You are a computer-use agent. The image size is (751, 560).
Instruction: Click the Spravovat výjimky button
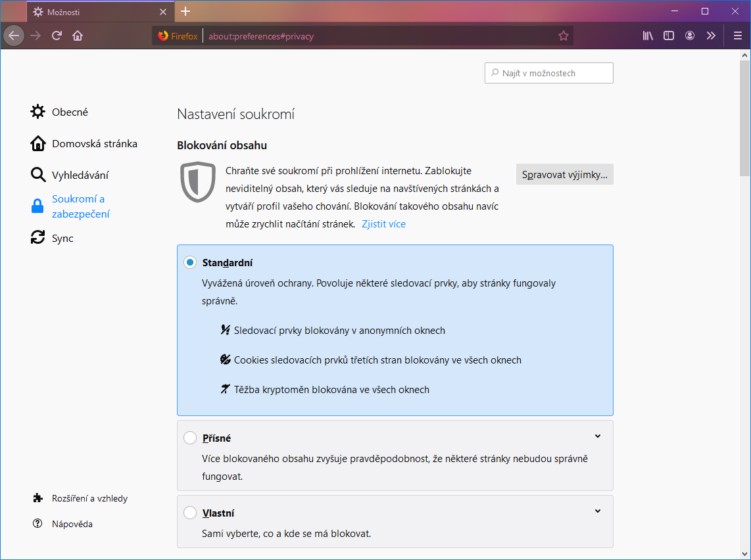[564, 174]
